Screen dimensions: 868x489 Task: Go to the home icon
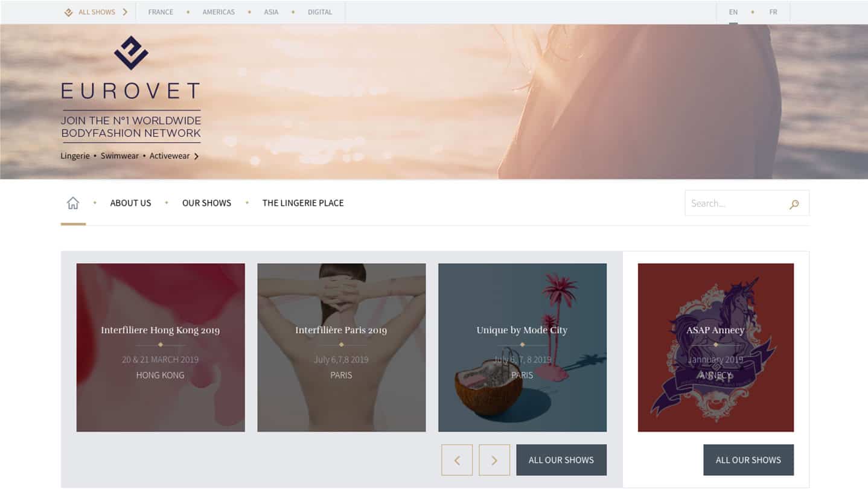(73, 203)
